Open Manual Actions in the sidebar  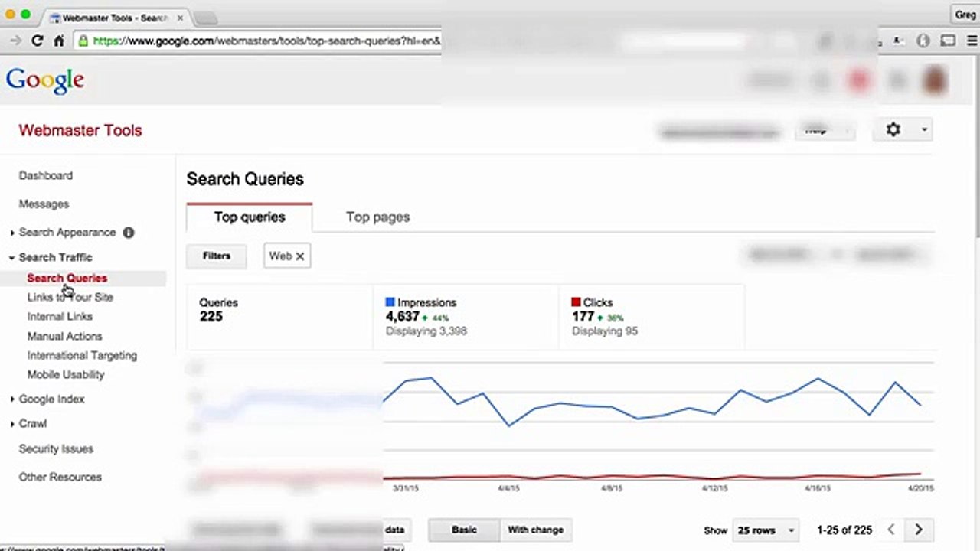[x=64, y=337]
